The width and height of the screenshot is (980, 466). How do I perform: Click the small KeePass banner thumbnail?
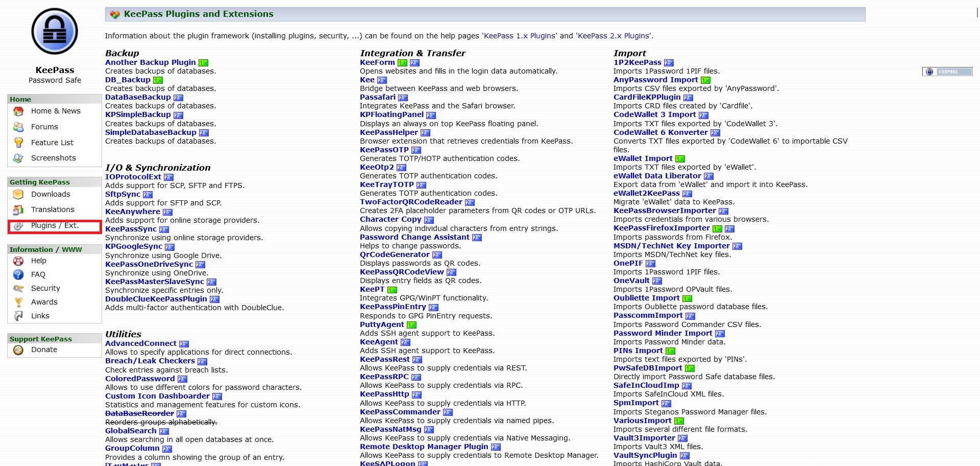tap(947, 72)
